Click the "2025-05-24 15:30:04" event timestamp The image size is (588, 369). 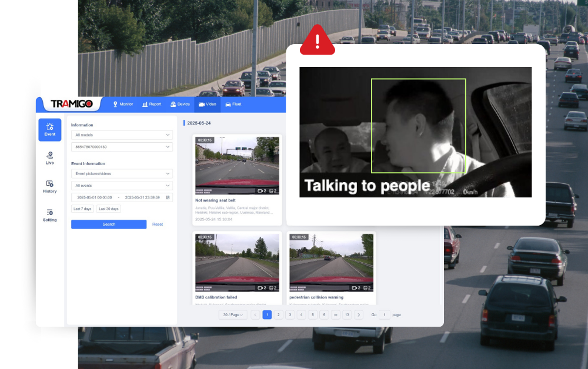[x=214, y=220]
